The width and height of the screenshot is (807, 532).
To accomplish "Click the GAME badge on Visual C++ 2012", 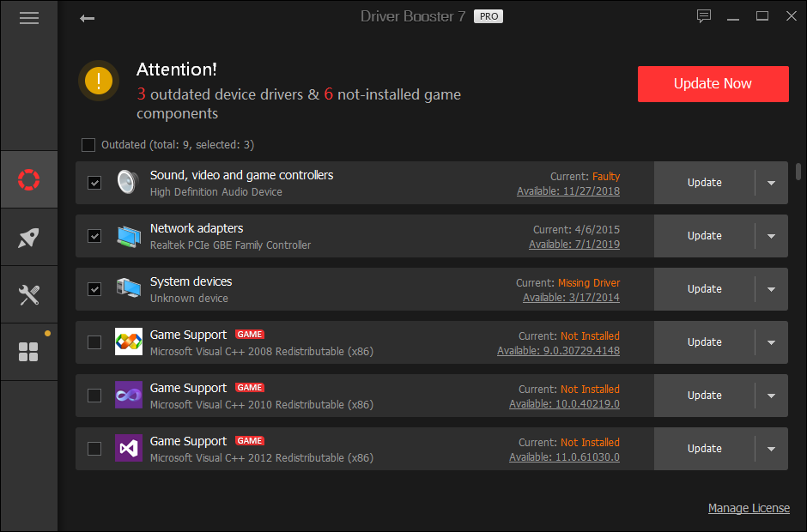I will tap(250, 441).
